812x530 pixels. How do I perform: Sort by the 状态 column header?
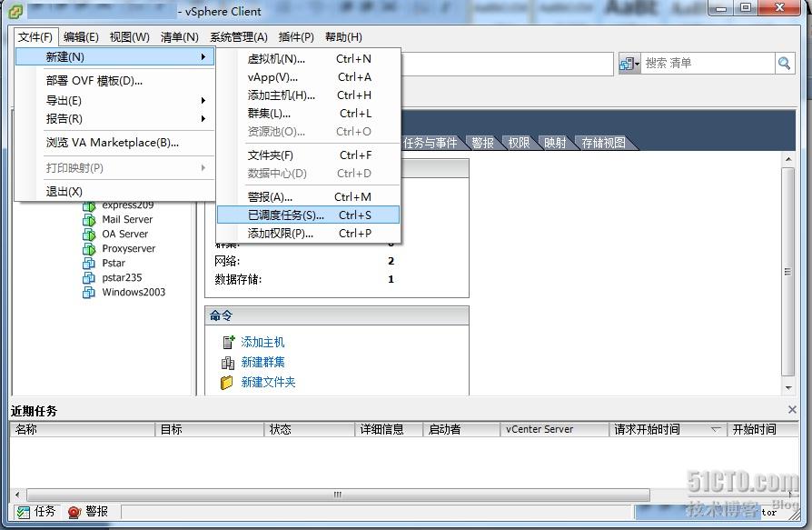coord(310,429)
